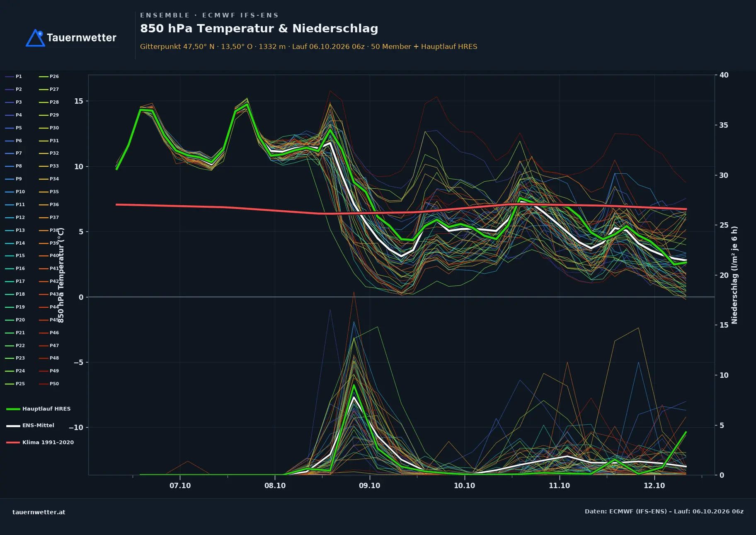Select the P33 legend entry
756x535 pixels.
(49, 166)
